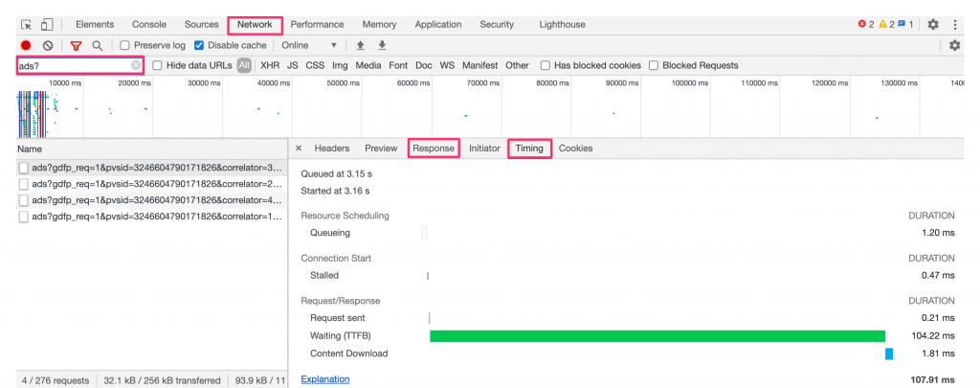Clear the filter text with the x icon
This screenshot has height=388, width=980.
tap(136, 65)
